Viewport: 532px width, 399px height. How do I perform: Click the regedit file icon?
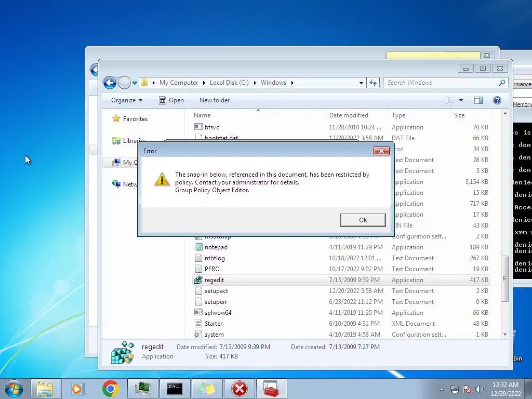pyautogui.click(x=198, y=280)
